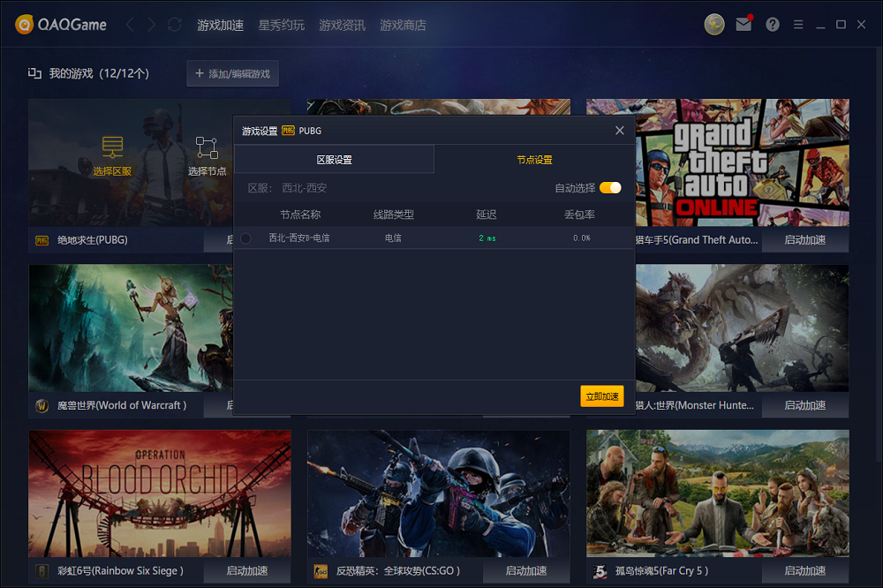This screenshot has height=588, width=883.
Task: Click the 电信 line type cell
Action: (393, 238)
